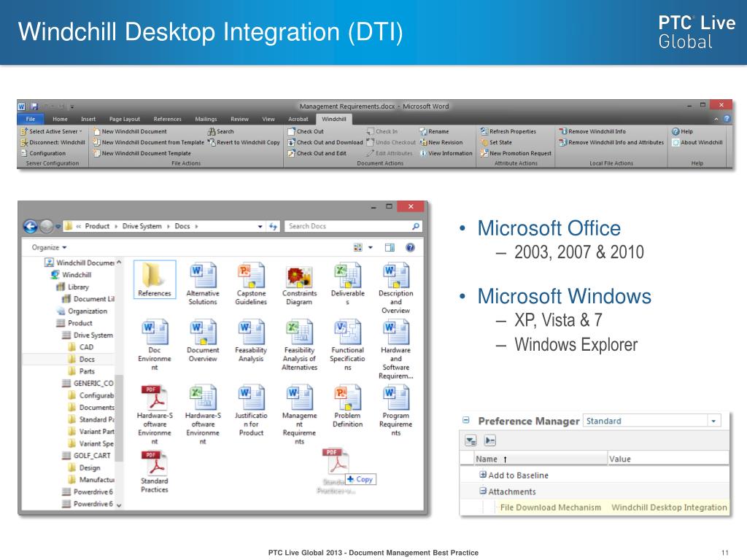Click Set State in Attribute Actions
Viewport: 747px width, 560px height.
[496, 142]
